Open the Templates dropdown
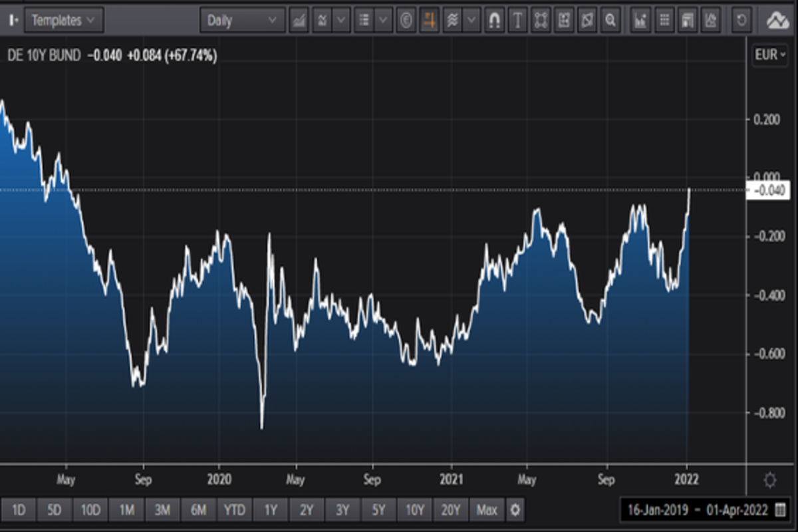798x532 pixels. tap(64, 21)
